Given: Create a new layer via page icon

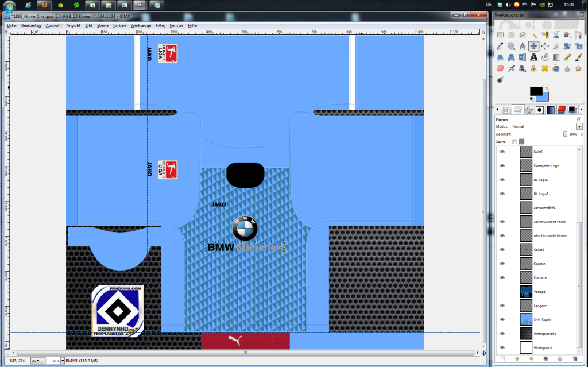Looking at the screenshot, I should (502, 359).
